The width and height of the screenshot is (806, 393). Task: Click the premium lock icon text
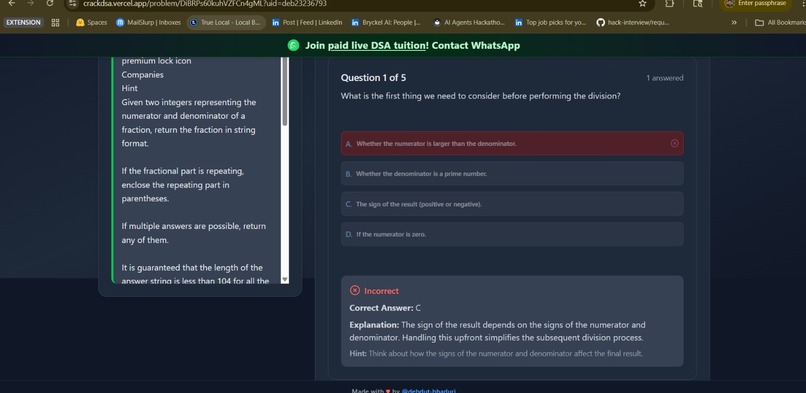tap(156, 61)
